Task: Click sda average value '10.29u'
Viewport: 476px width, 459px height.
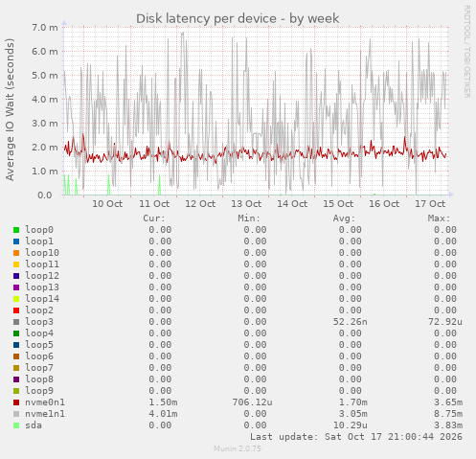Action: [x=351, y=425]
